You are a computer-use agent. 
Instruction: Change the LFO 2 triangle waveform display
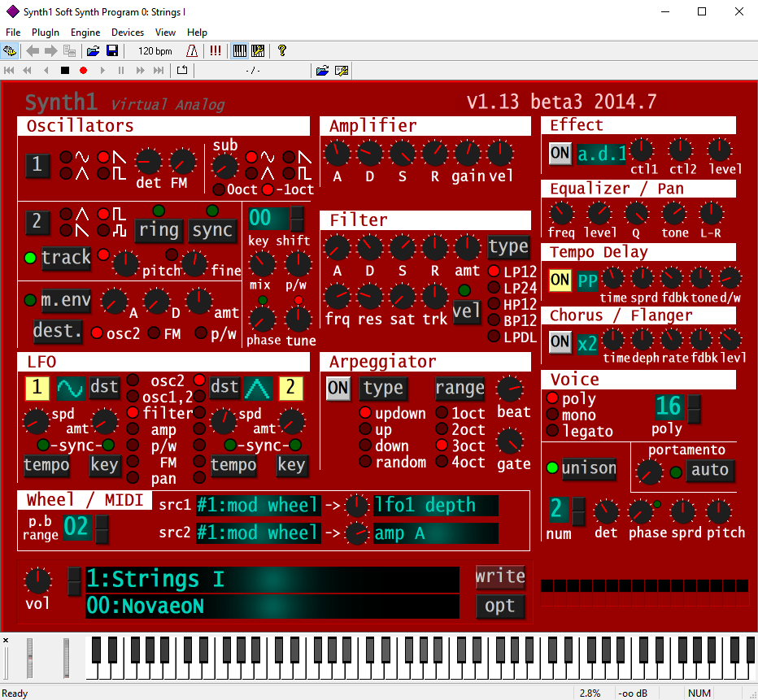click(258, 388)
